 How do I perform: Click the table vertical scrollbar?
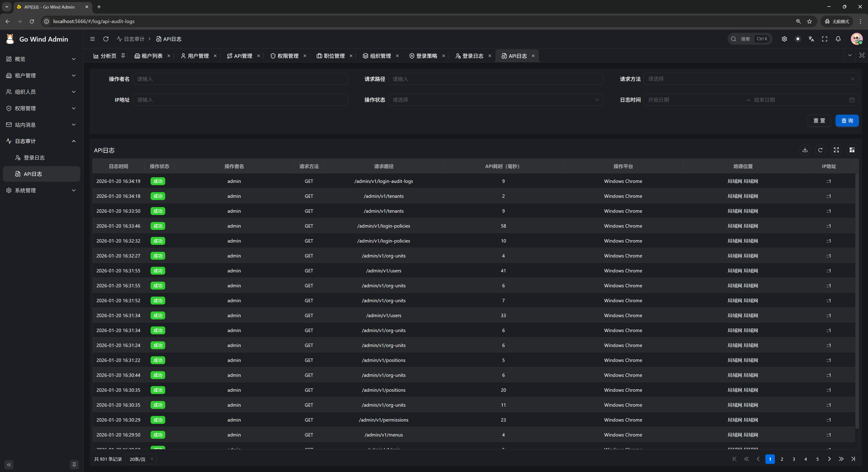point(856,301)
